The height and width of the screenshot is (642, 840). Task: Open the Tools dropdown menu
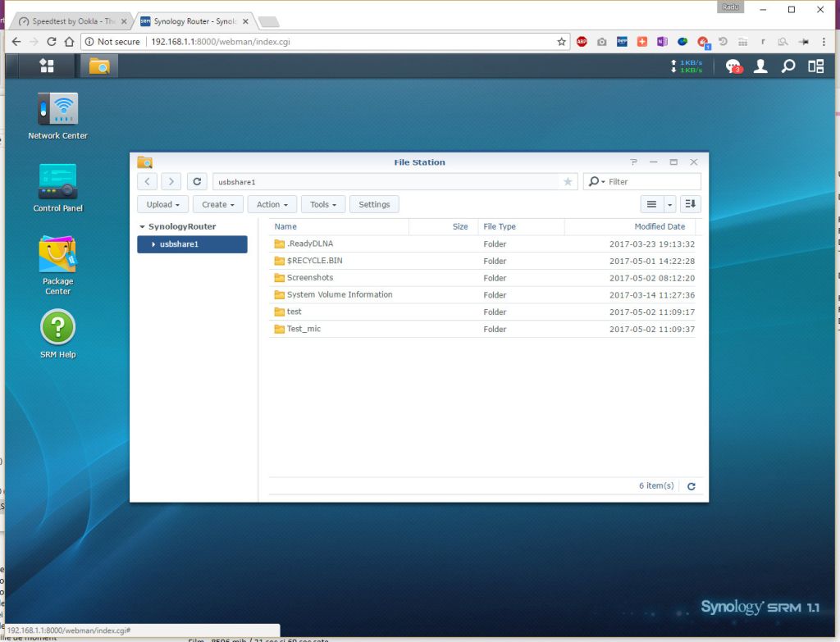323,204
